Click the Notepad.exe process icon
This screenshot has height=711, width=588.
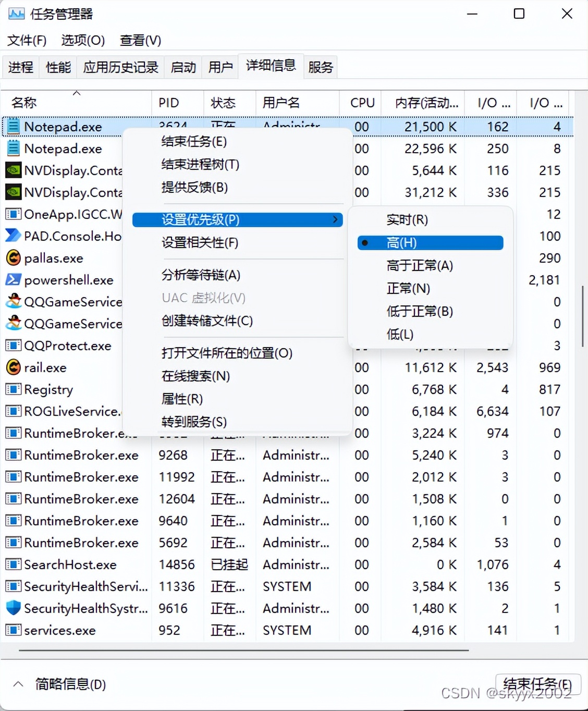tap(13, 126)
